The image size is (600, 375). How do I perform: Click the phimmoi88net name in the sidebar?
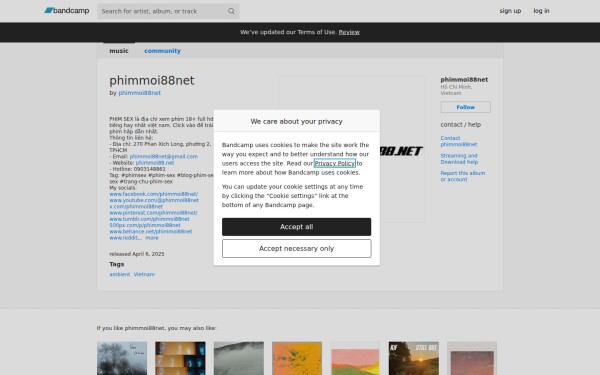464,80
